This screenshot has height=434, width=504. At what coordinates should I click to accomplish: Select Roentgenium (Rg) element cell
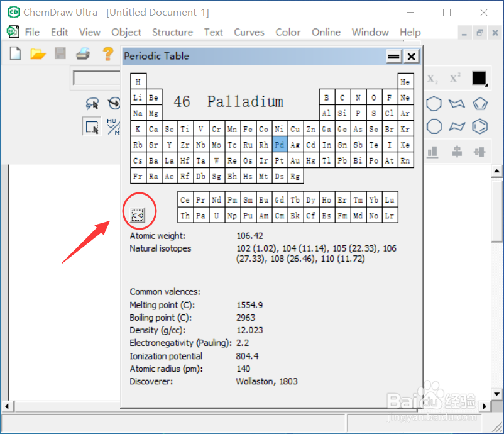point(295,176)
